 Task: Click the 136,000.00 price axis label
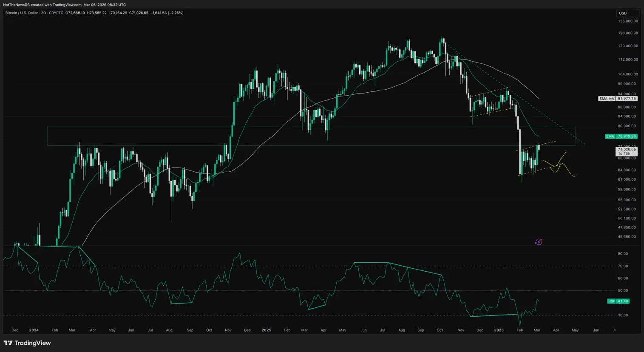pyautogui.click(x=628, y=21)
